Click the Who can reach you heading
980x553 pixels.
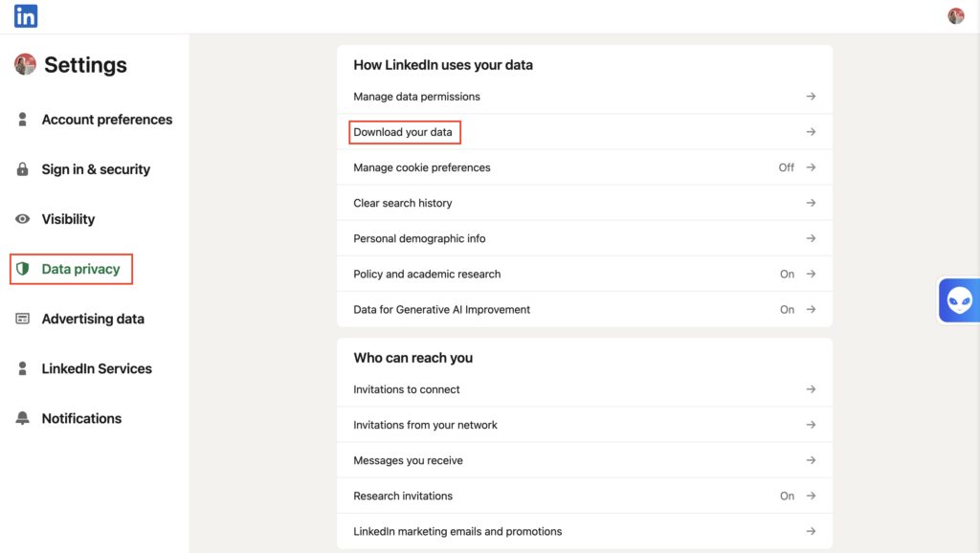413,358
